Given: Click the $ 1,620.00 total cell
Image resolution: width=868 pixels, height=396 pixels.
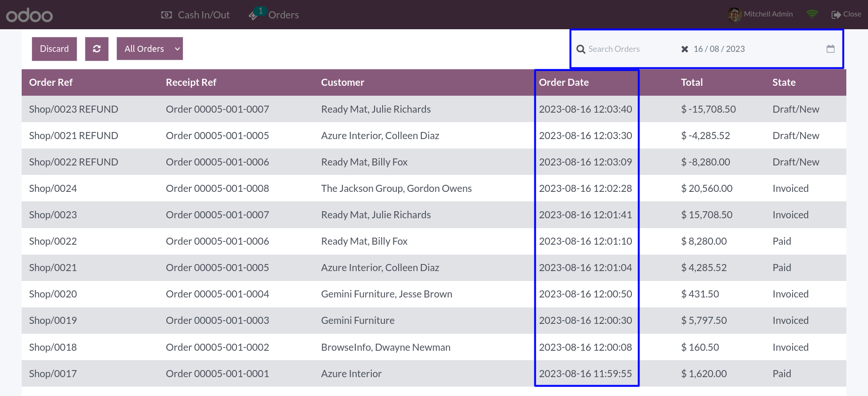Looking at the screenshot, I should (x=704, y=374).
